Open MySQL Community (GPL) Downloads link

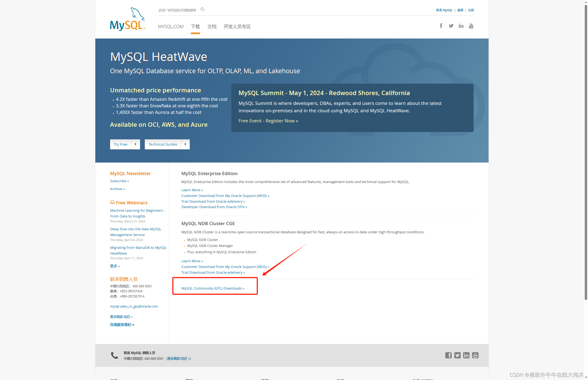pyautogui.click(x=213, y=288)
